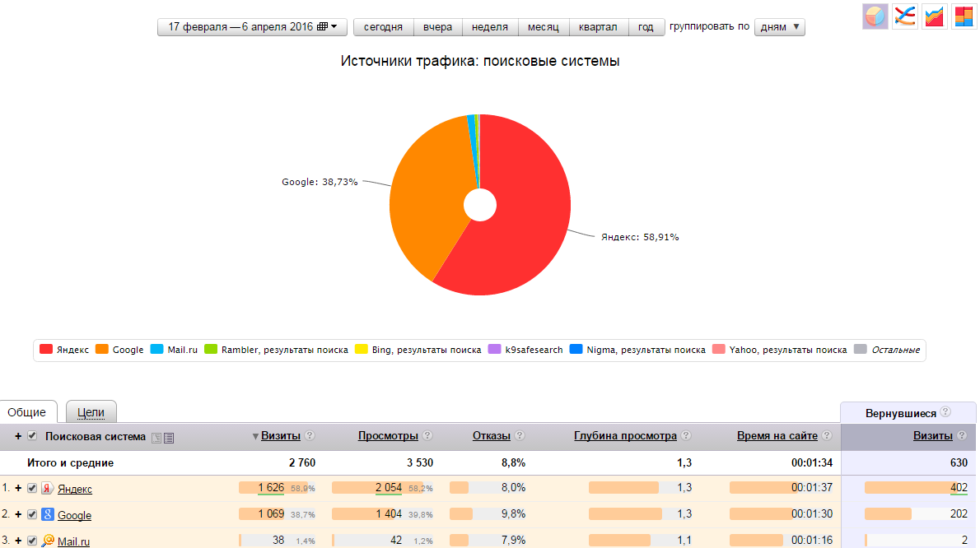Click the list view icon beside Поисковая система
Image resolution: width=980 pixels, height=548 pixels.
point(169,437)
